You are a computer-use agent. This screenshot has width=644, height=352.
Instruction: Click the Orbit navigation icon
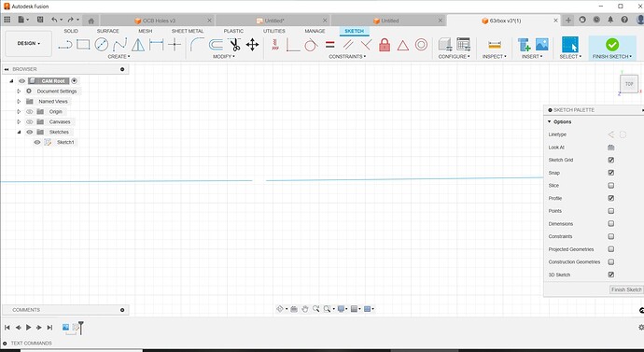pos(280,309)
